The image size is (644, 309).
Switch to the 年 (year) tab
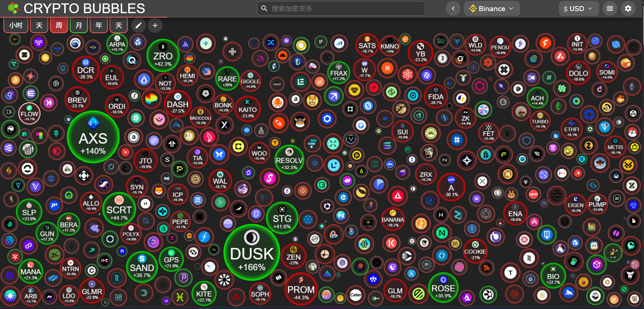click(99, 25)
